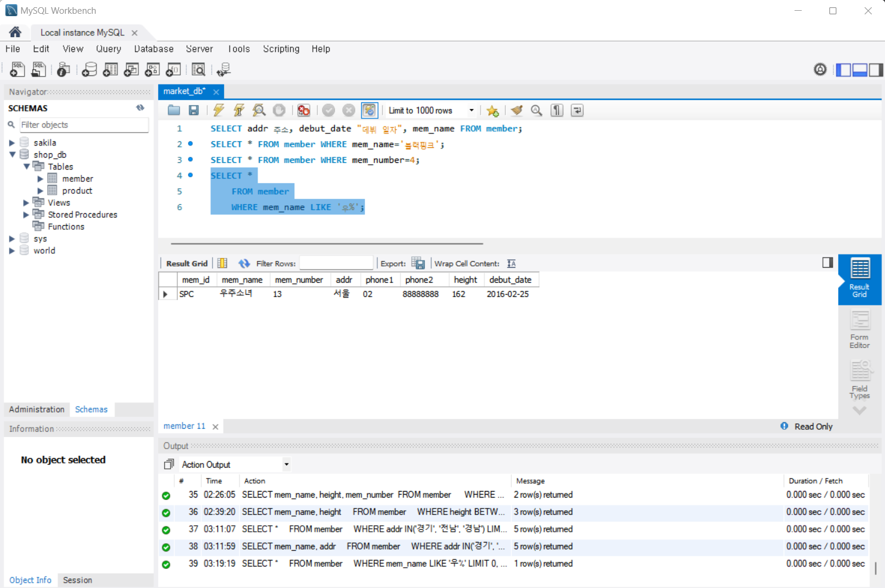
Task: Open the MySQL Workbench home tab
Action: [15, 32]
